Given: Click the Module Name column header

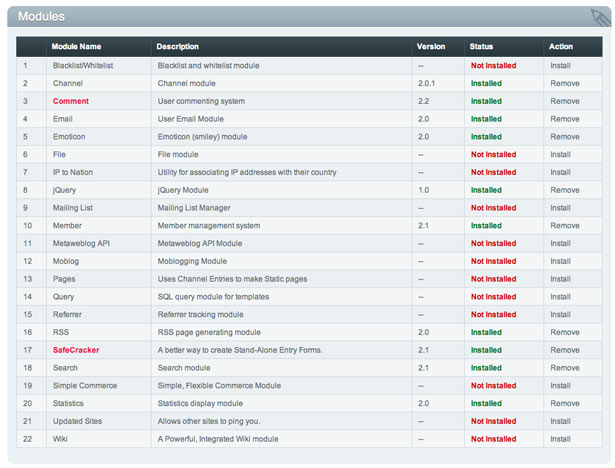Looking at the screenshot, I should [x=76, y=46].
